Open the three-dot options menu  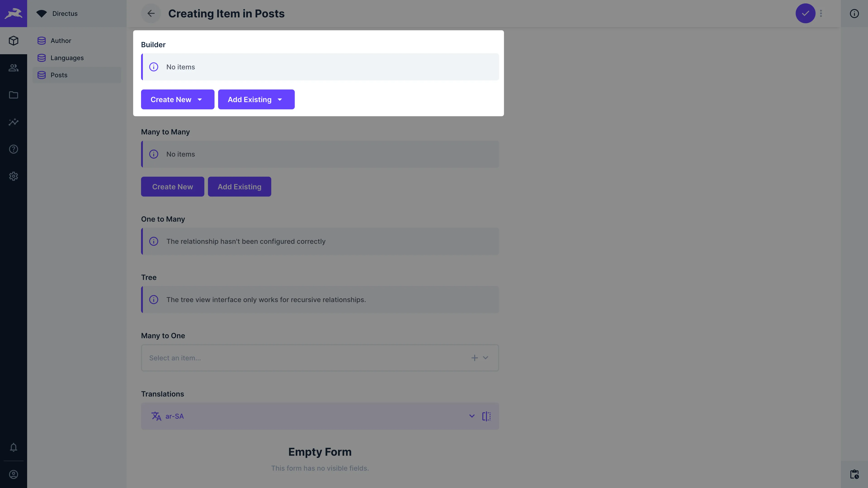(x=821, y=14)
